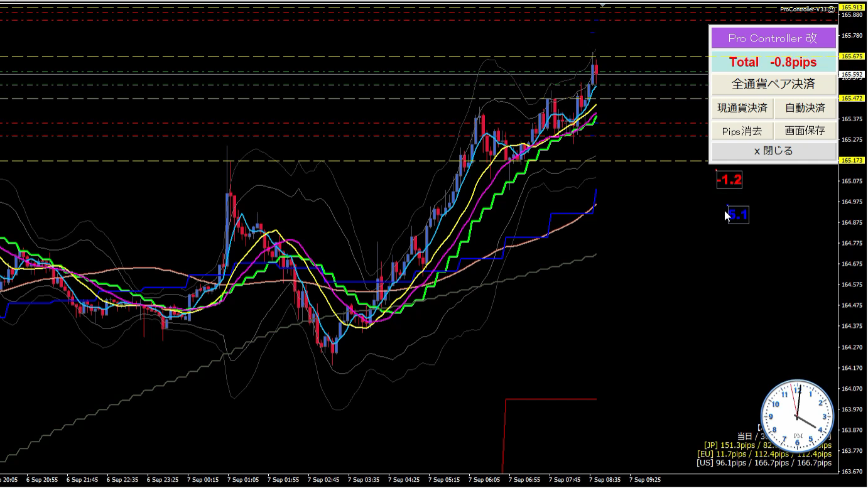This screenshot has height=488, width=868.
Task: Click the Pro Controller 改 title bar
Action: 773,38
